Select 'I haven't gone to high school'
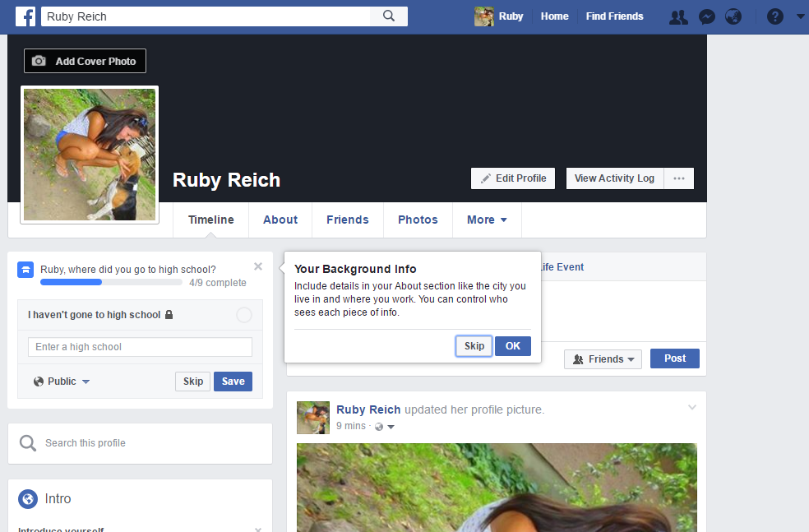This screenshot has width=809, height=532. [x=244, y=315]
